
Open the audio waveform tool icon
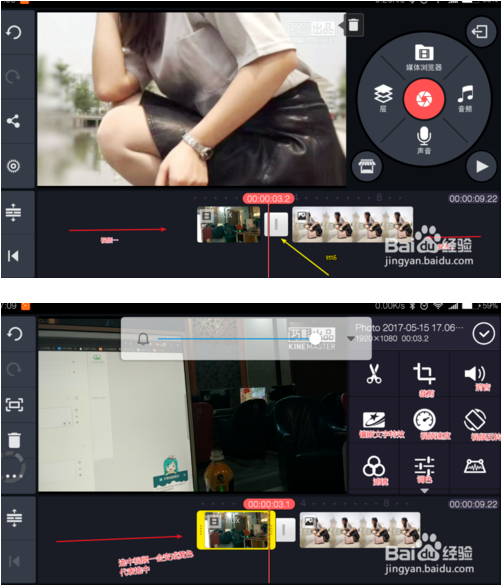point(475,466)
